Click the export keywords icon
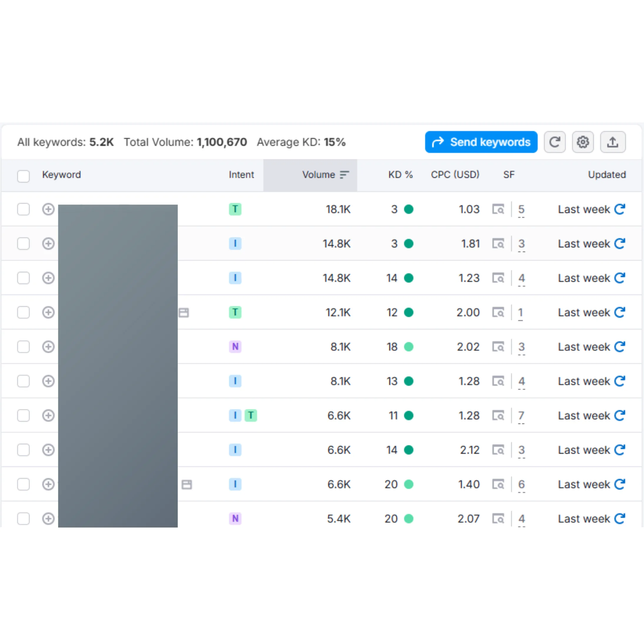644x644 pixels. tap(613, 142)
